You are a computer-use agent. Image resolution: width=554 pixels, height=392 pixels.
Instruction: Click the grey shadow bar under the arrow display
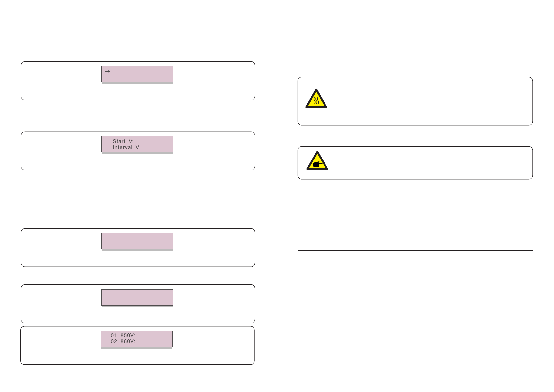click(137, 83)
